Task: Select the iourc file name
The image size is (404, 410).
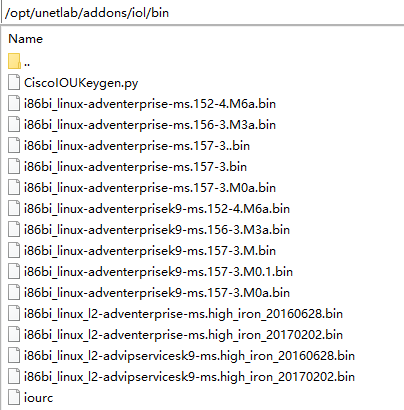Action: (38, 398)
